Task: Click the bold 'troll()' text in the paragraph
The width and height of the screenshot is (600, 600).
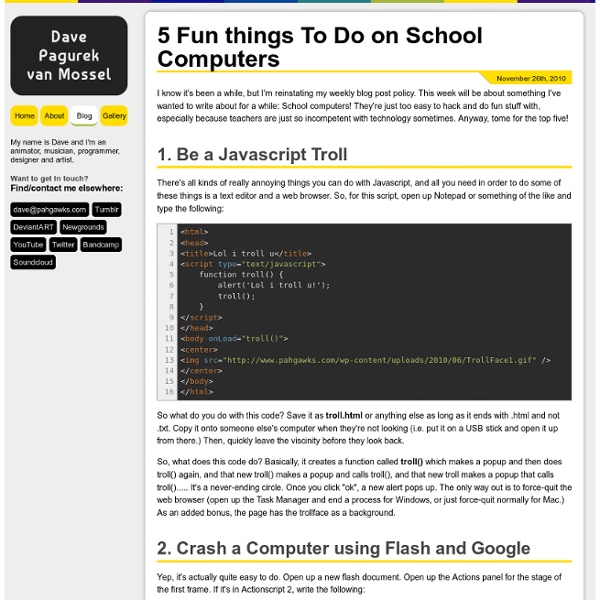Action: click(411, 462)
